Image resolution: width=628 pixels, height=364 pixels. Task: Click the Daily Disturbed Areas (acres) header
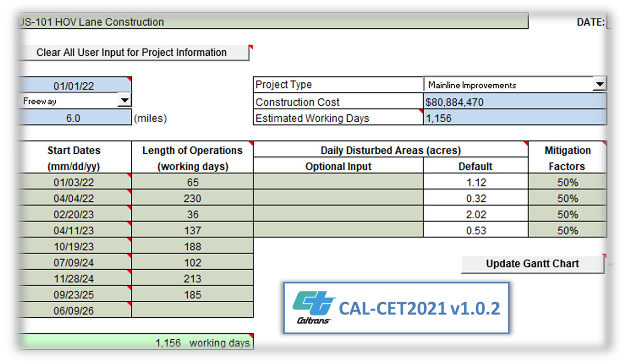[x=391, y=150]
